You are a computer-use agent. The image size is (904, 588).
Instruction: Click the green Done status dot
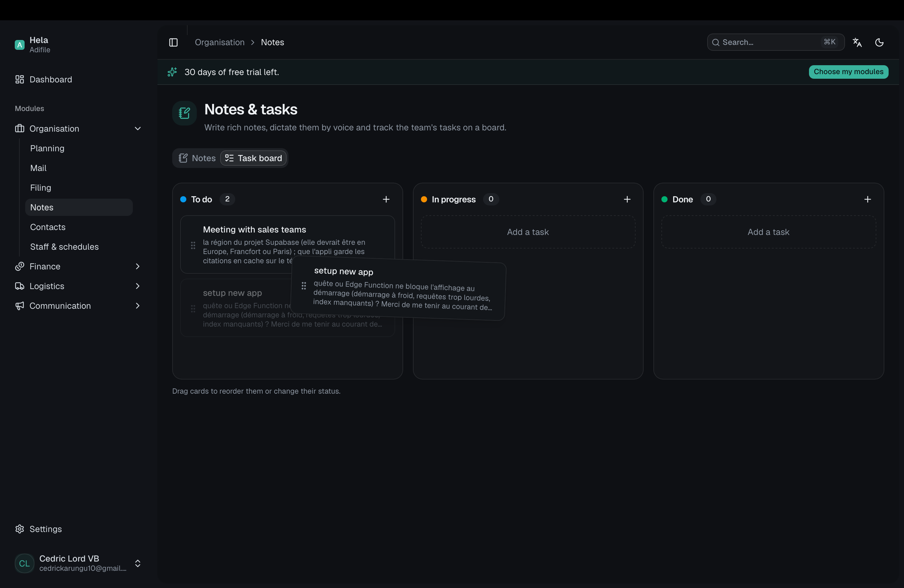664,199
